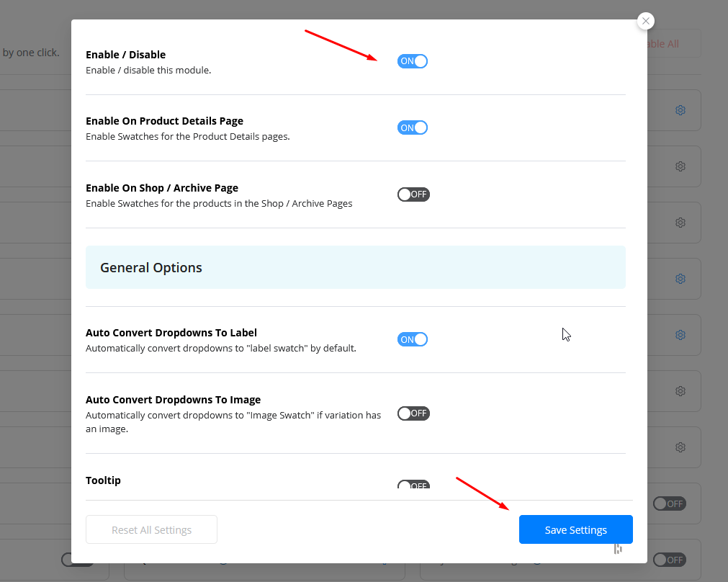728x582 pixels.
Task: Click the bottommost gear icon in the module list
Action: (680, 447)
